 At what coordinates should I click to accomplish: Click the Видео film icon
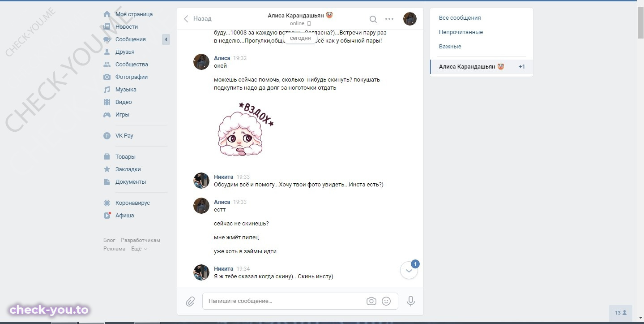coord(107,102)
